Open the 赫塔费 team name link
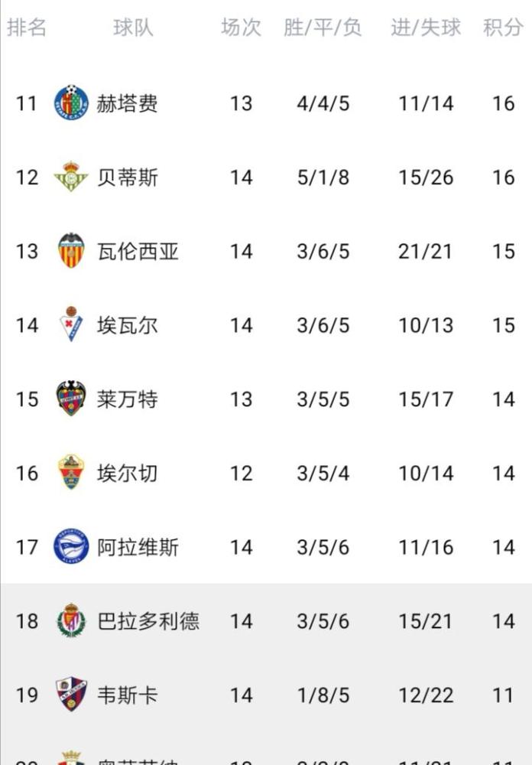 point(127,103)
